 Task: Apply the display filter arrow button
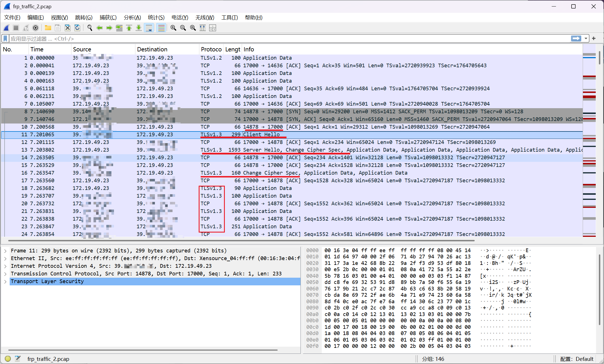click(x=576, y=38)
